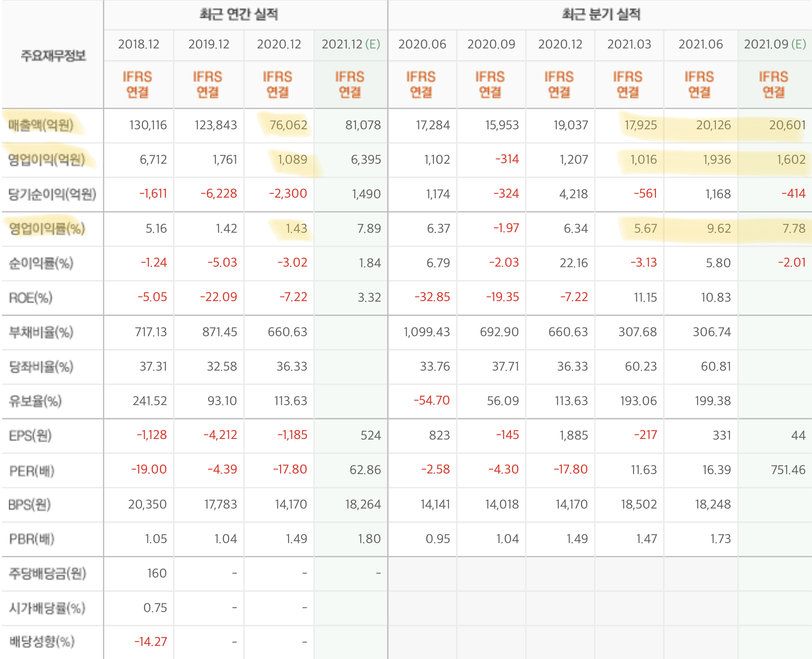Viewport: 812px width, 659px height.
Task: Click the 주요재무정보 header cell
Action: (x=53, y=55)
